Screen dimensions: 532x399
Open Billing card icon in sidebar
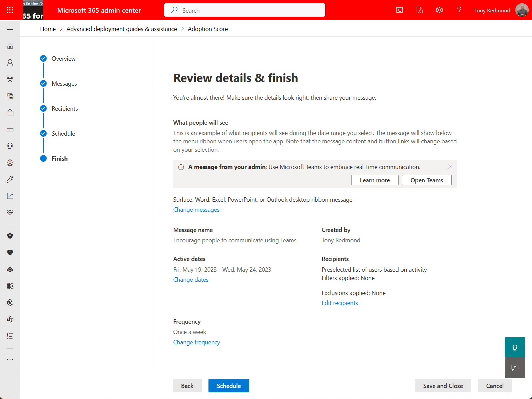pyautogui.click(x=10, y=129)
